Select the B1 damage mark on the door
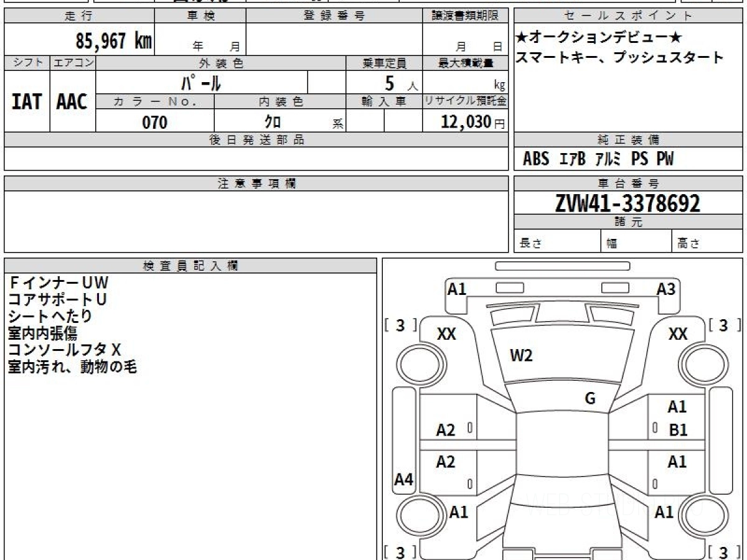 point(678,430)
